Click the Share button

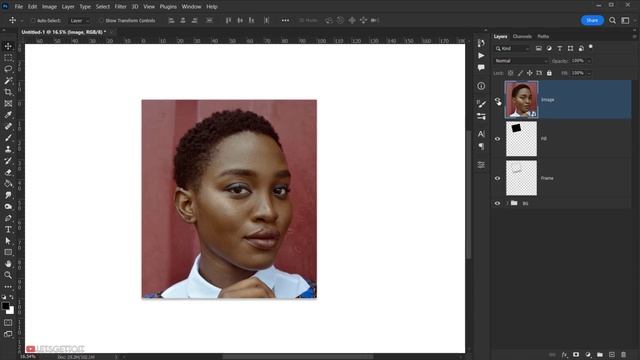(592, 20)
